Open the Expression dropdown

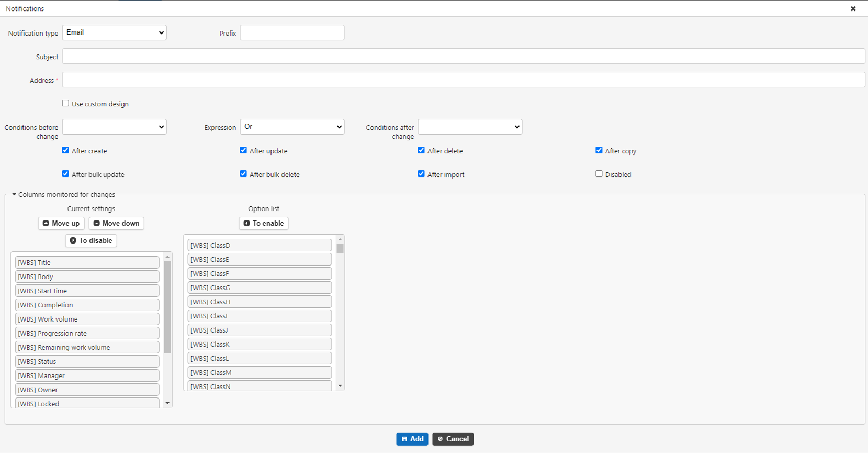point(292,127)
